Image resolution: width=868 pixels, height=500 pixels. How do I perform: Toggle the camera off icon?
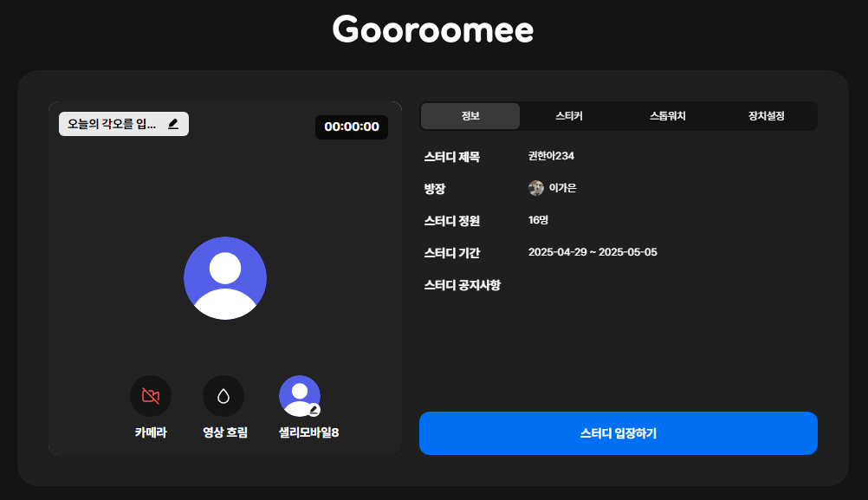(151, 396)
